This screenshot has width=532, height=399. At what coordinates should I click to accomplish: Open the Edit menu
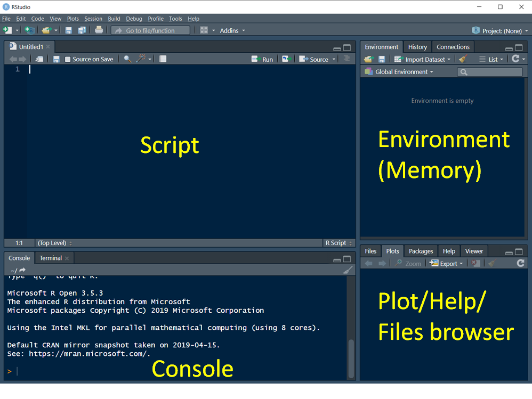[x=21, y=19]
